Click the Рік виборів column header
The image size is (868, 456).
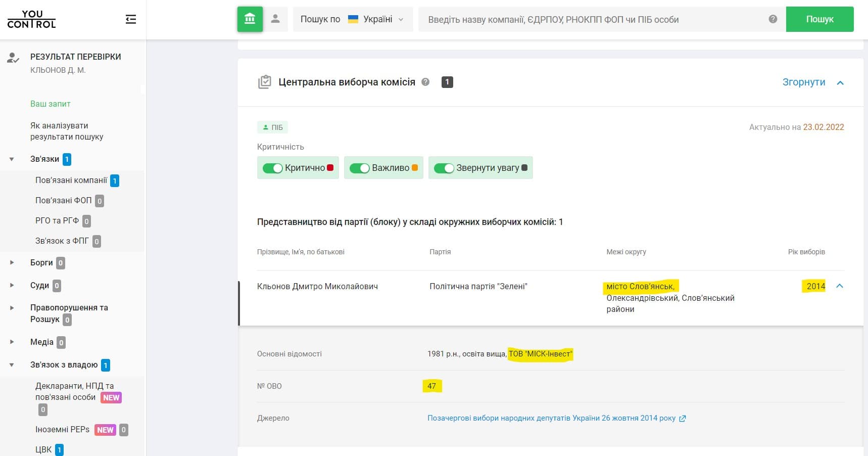[806, 252]
